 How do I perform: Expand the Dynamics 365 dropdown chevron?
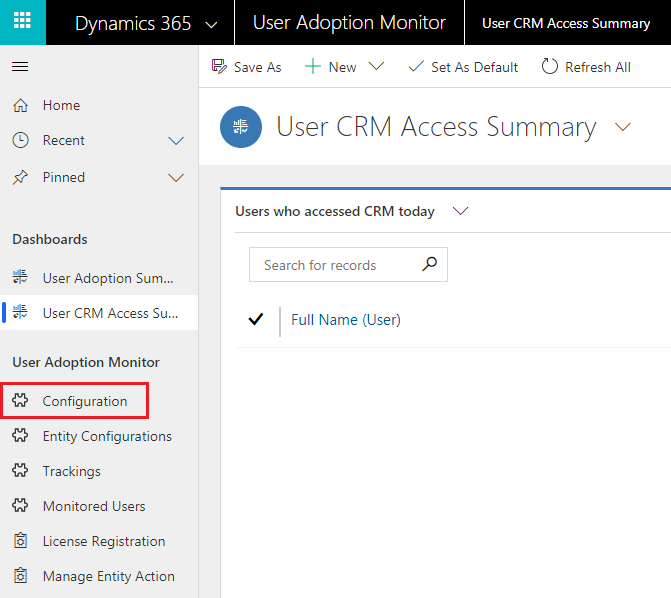(211, 25)
